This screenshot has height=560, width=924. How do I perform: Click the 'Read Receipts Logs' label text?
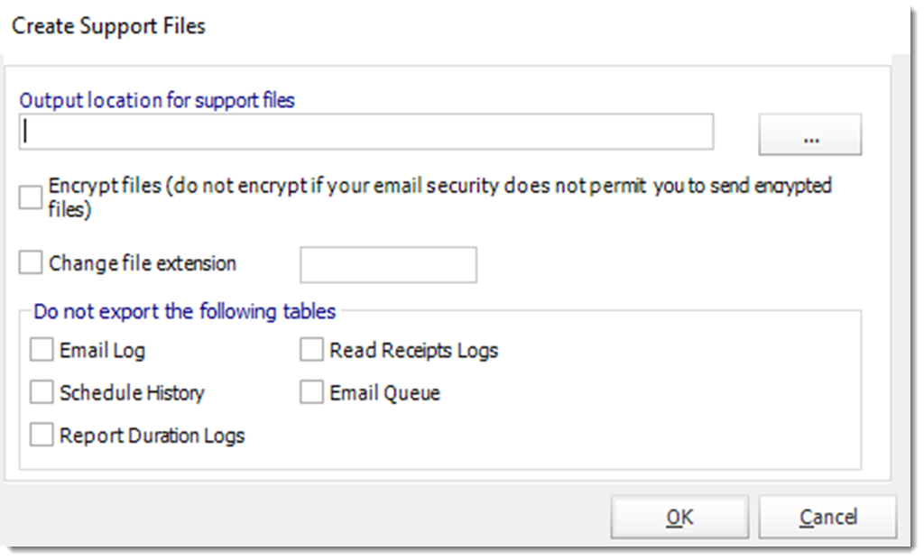[413, 351]
